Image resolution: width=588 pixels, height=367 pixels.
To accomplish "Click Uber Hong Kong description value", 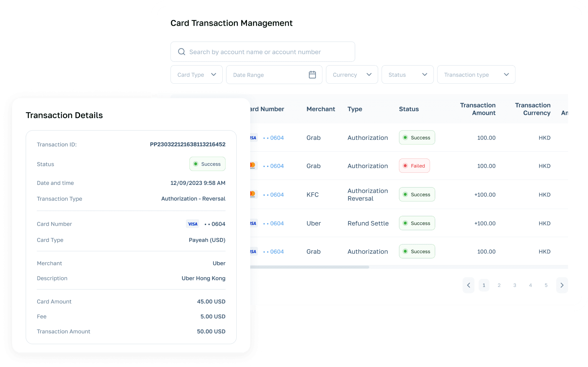I will 203,278.
